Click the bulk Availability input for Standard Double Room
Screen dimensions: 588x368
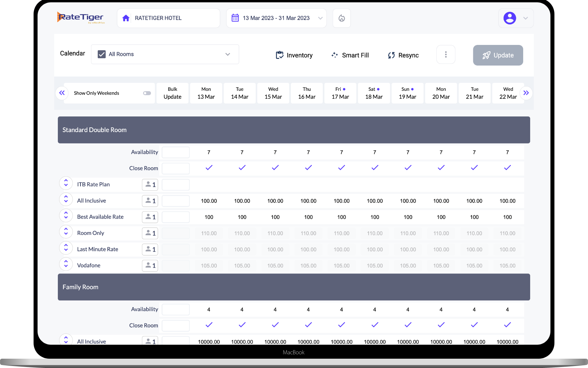coord(176,152)
